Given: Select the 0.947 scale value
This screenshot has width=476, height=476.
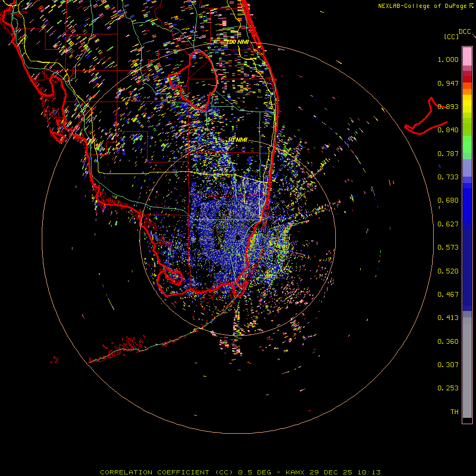Looking at the screenshot, I should [x=448, y=83].
